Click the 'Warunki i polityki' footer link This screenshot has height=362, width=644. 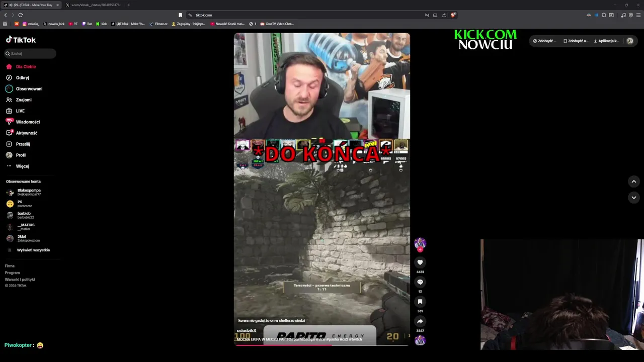pos(20,279)
